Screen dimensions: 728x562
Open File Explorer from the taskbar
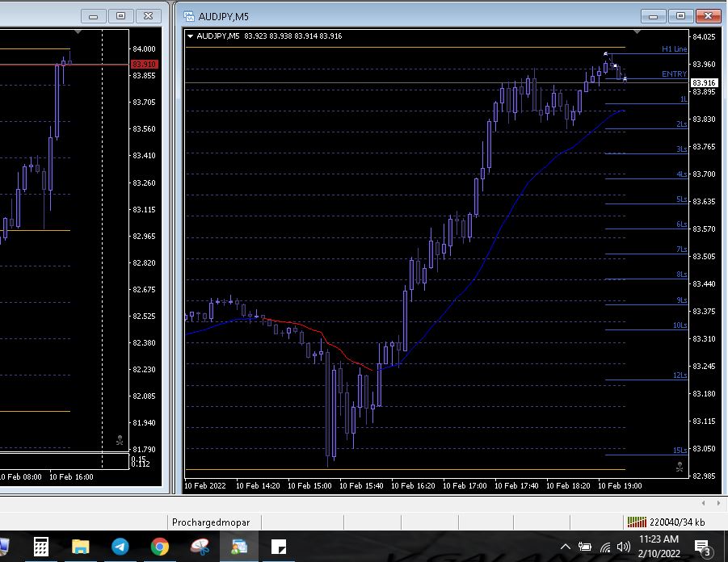[80, 547]
